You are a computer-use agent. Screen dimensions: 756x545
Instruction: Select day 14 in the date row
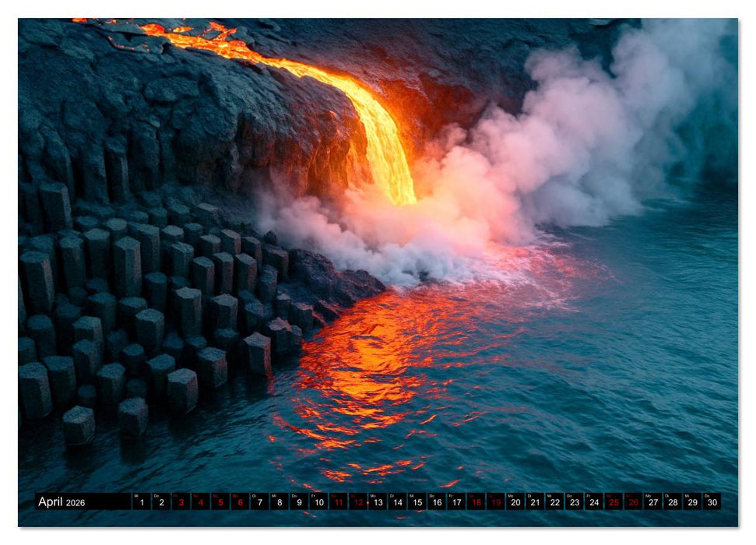(397, 502)
